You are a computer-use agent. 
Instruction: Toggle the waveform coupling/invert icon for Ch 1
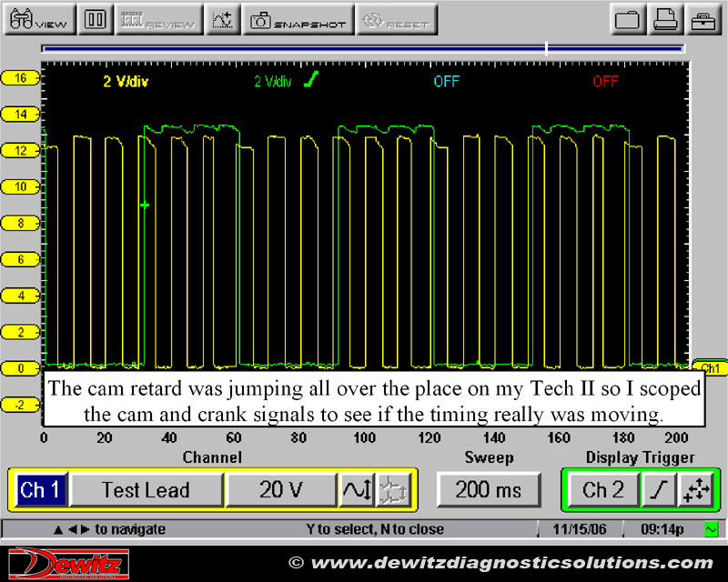point(354,489)
